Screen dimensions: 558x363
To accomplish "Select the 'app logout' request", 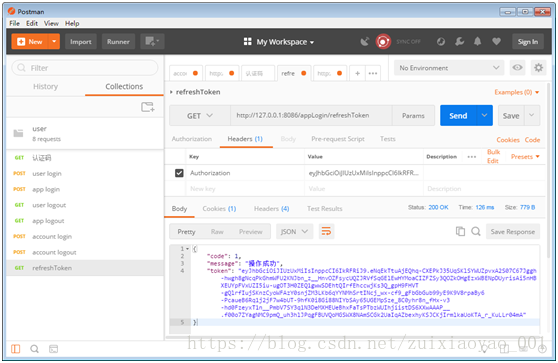I will pos(85,221).
